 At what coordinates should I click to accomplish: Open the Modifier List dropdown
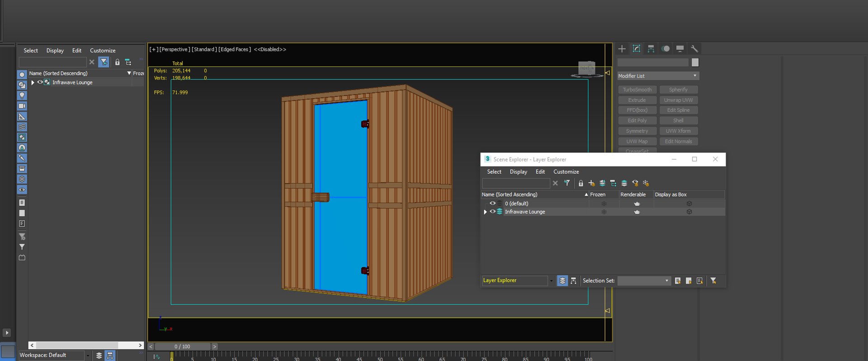coord(658,76)
